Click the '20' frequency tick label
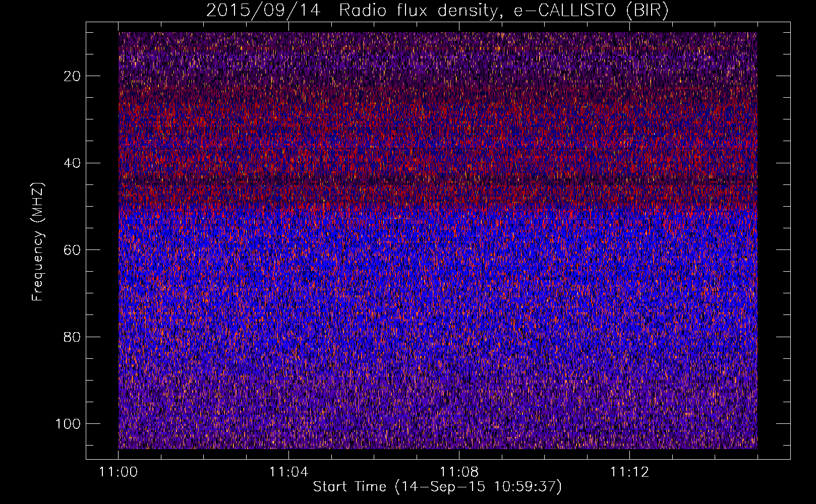 (73, 76)
